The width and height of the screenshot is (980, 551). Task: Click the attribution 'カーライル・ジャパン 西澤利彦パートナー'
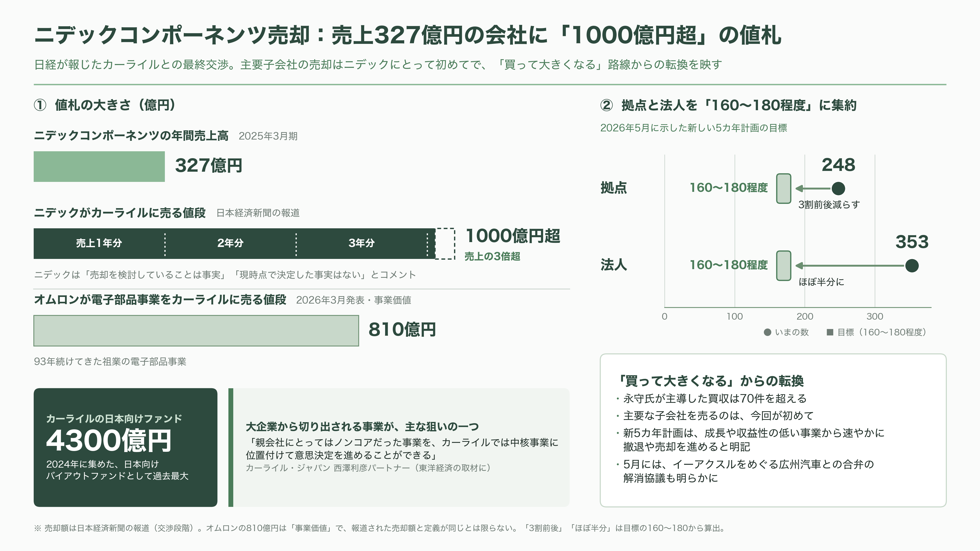click(368, 468)
